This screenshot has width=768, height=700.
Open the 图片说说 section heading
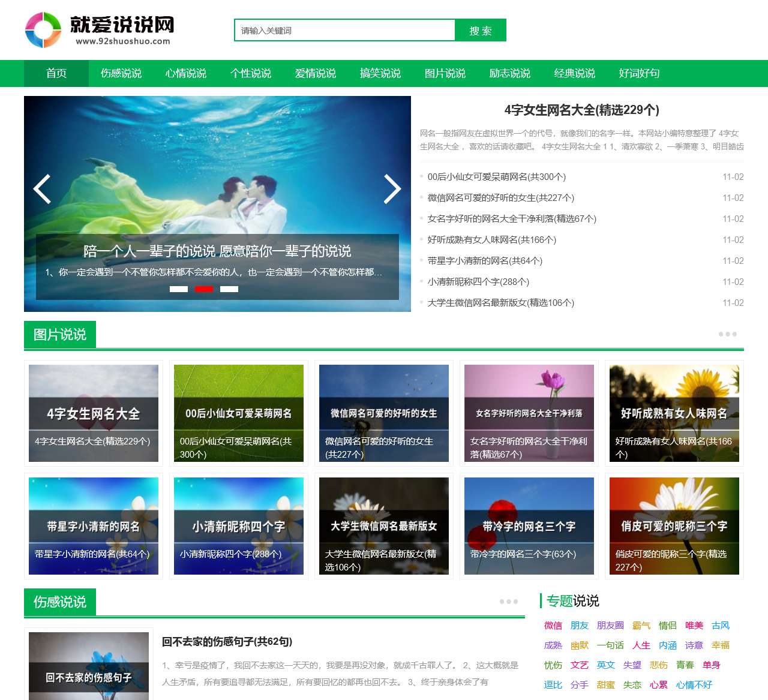click(60, 334)
